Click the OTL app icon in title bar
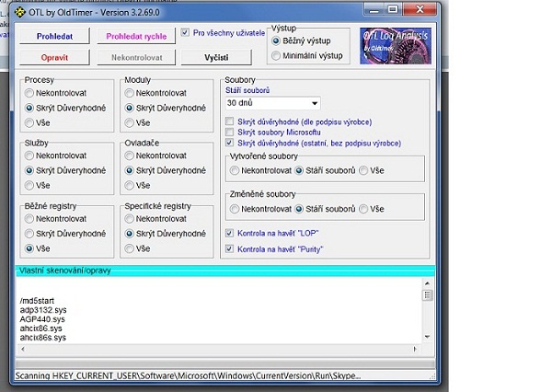 (20, 12)
